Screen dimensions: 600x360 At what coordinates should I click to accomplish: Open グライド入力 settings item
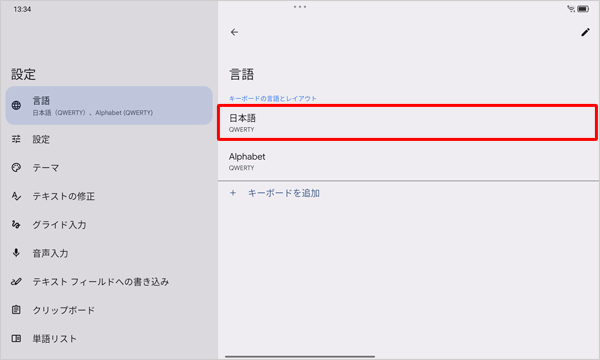[109, 224]
